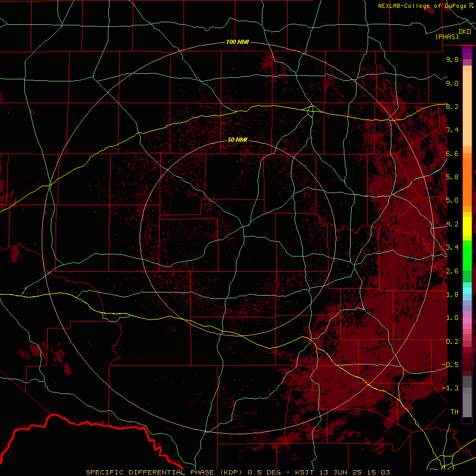Click the -0.5 value on the color scale
476x476 pixels.
pos(450,365)
